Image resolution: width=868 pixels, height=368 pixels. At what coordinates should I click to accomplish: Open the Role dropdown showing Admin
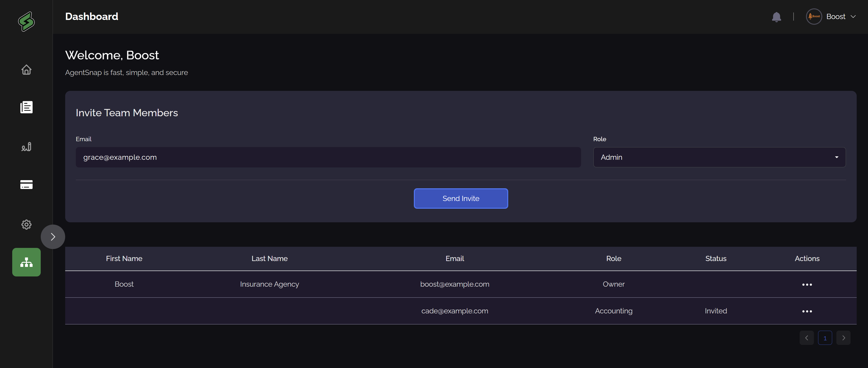(x=719, y=157)
